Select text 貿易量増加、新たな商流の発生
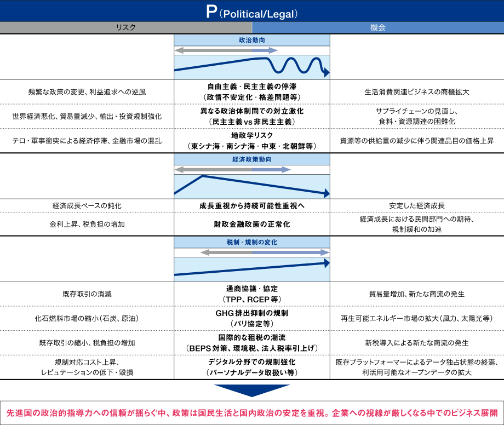Image resolution: width=504 pixels, height=425 pixels. coord(417,294)
